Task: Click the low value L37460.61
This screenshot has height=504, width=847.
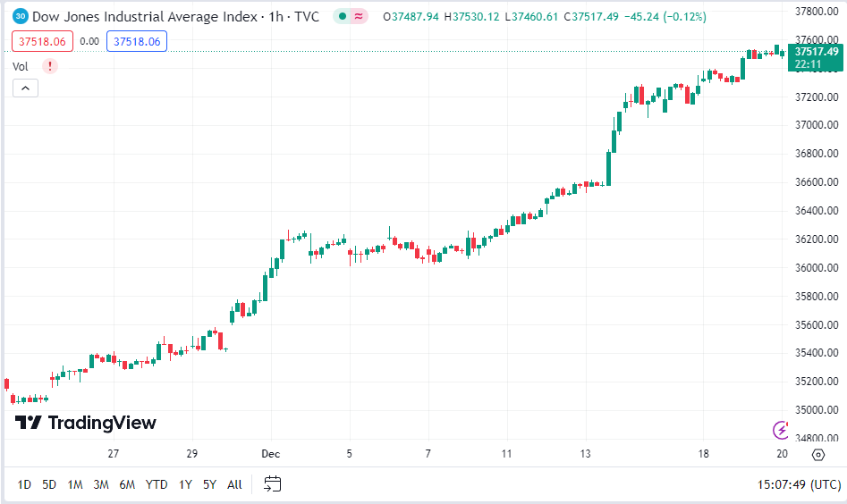Action: tap(531, 17)
